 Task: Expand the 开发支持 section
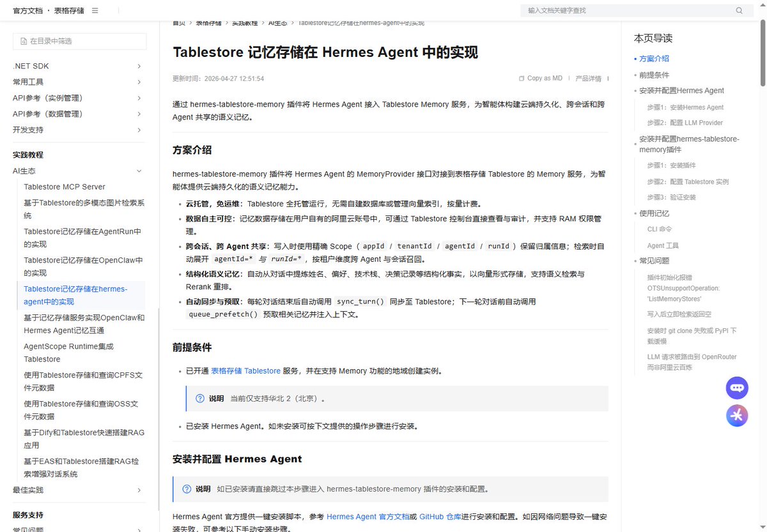[139, 130]
